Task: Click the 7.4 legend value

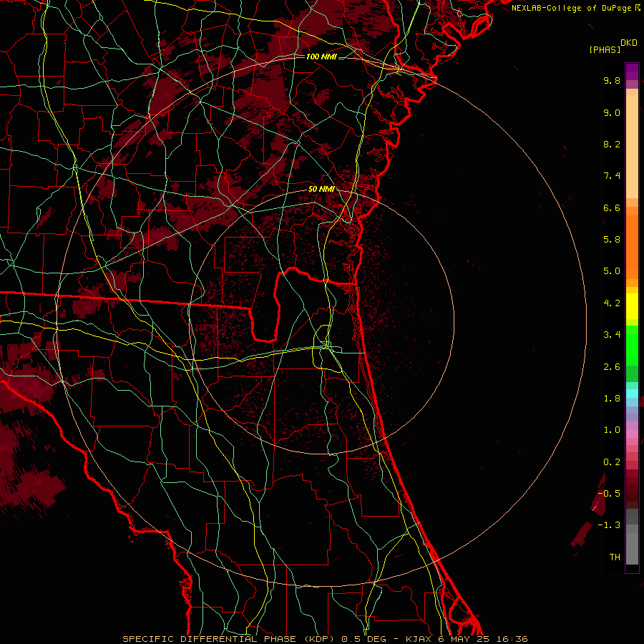Action: click(612, 176)
